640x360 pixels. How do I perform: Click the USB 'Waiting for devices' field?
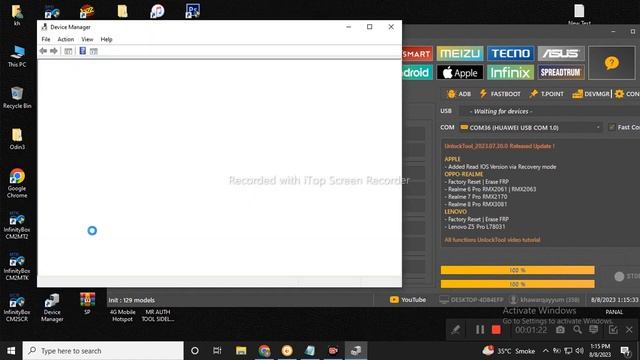coord(549,111)
